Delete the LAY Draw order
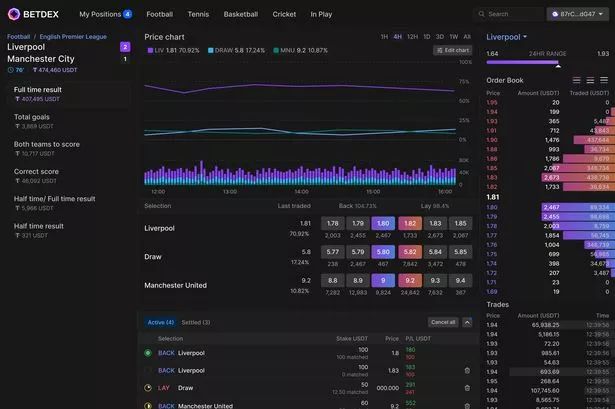 (467, 388)
